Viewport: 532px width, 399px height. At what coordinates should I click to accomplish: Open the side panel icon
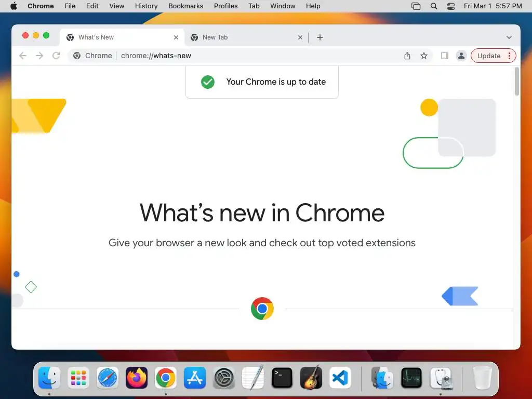tap(445, 56)
